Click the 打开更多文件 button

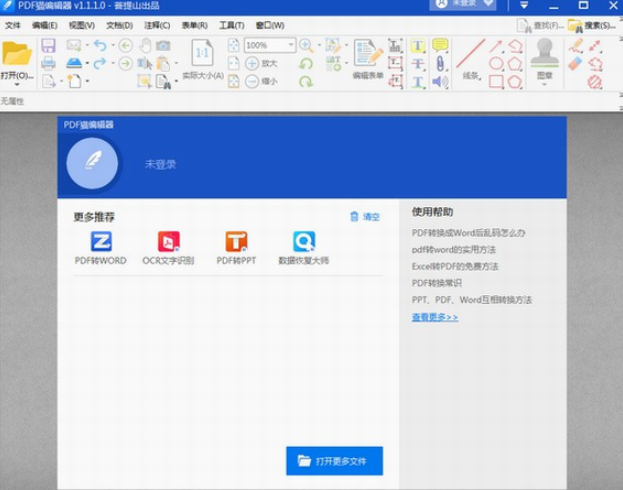pyautogui.click(x=334, y=461)
